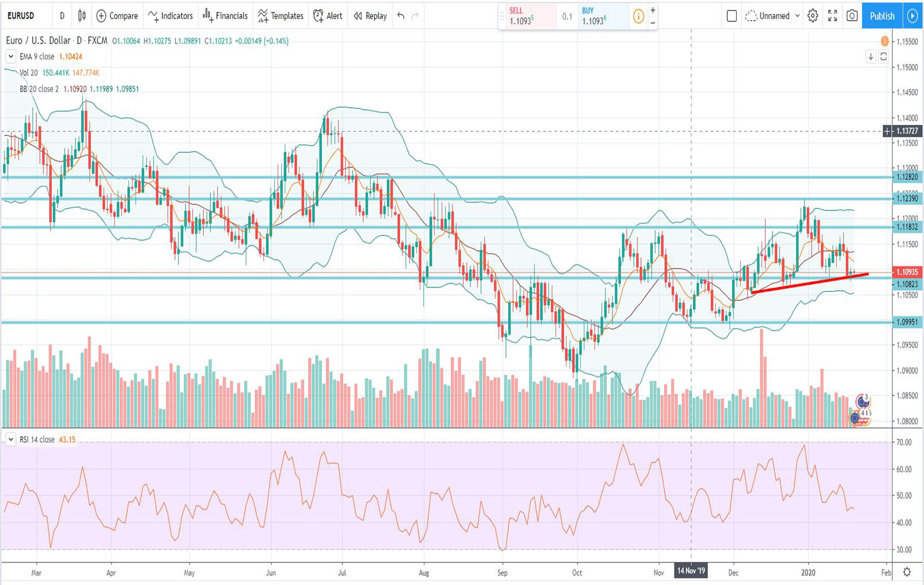Open the Indicators menu
924x585 pixels.
[171, 16]
